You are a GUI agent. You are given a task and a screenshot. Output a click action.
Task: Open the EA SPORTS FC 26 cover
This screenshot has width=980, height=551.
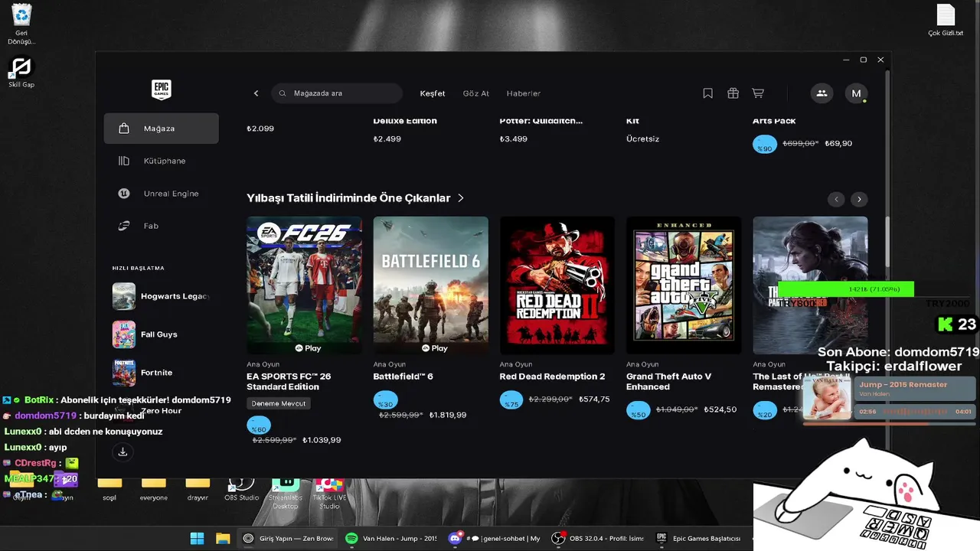click(304, 285)
